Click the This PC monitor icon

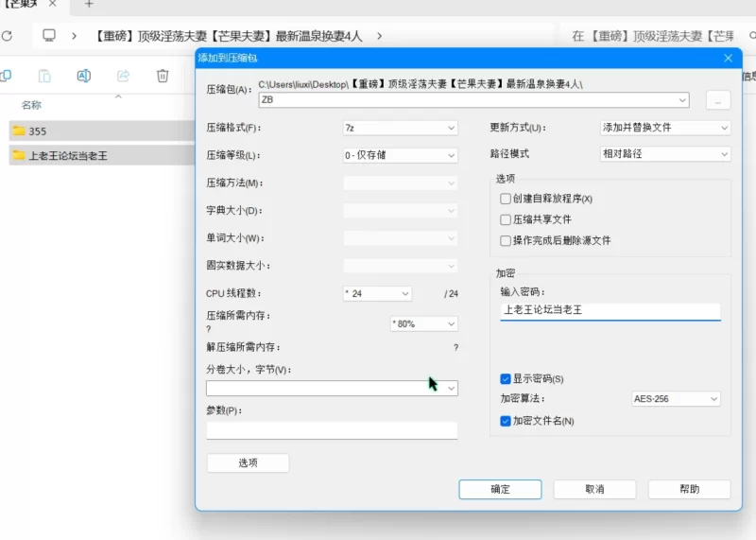tap(49, 35)
